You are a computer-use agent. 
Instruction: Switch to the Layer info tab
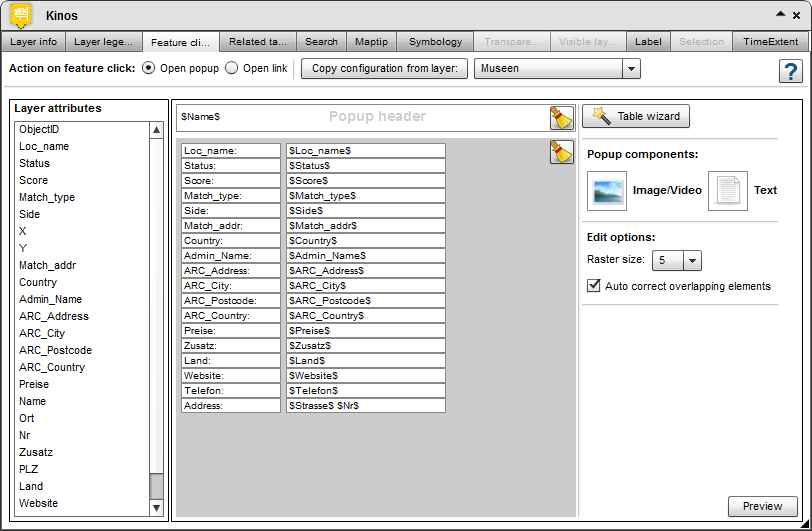[x=34, y=42]
